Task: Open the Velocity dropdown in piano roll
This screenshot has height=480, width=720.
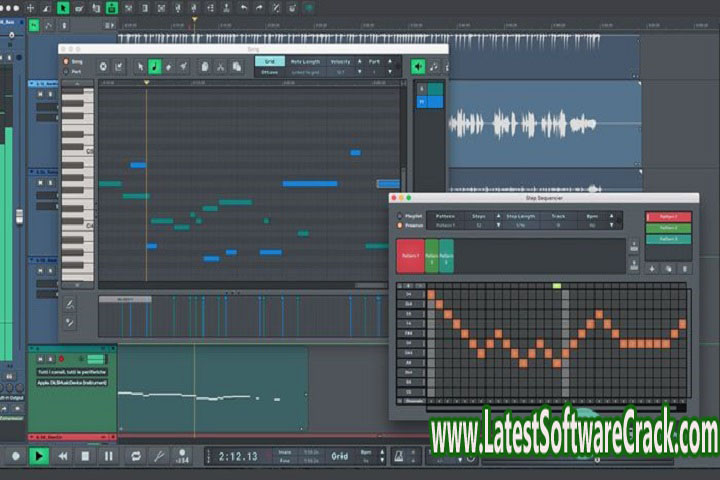Action: (x=343, y=72)
